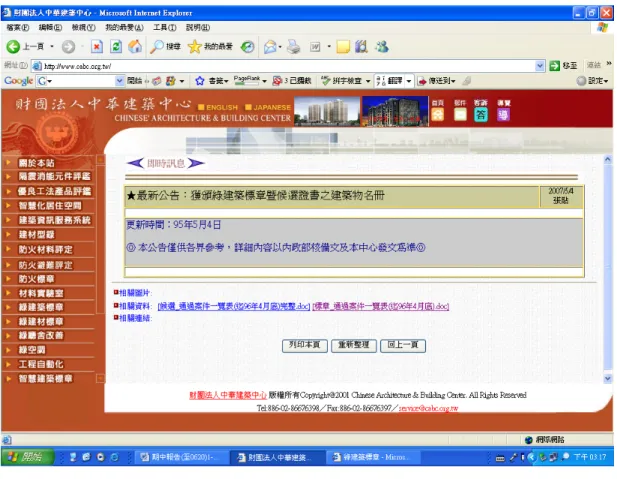Viewport: 617px width, 479px height.
Task: Click the 移至 Go button
Action: 563,66
